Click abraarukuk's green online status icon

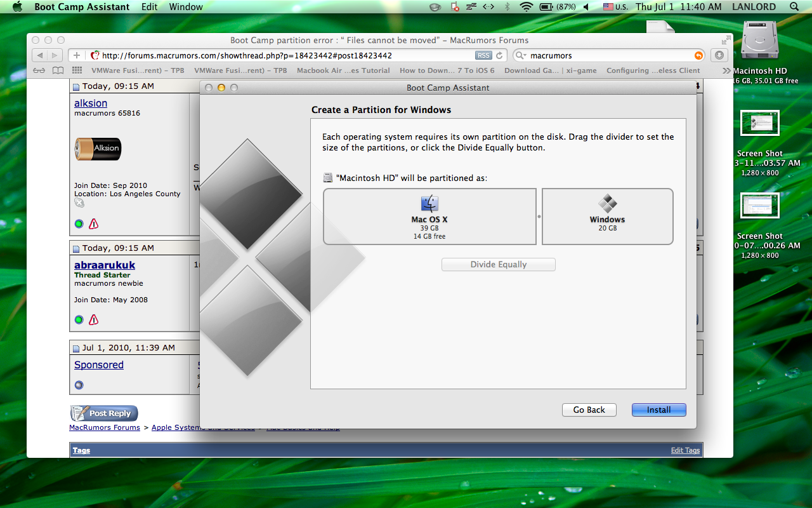click(x=79, y=319)
